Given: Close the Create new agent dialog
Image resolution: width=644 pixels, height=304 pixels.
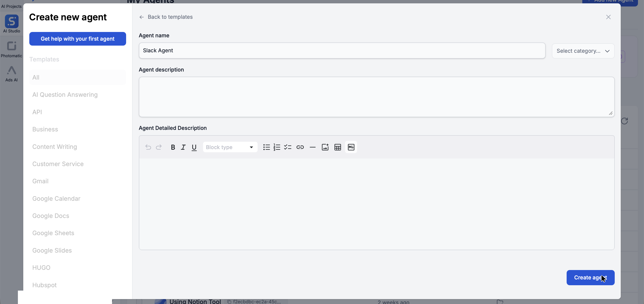Looking at the screenshot, I should tap(608, 17).
